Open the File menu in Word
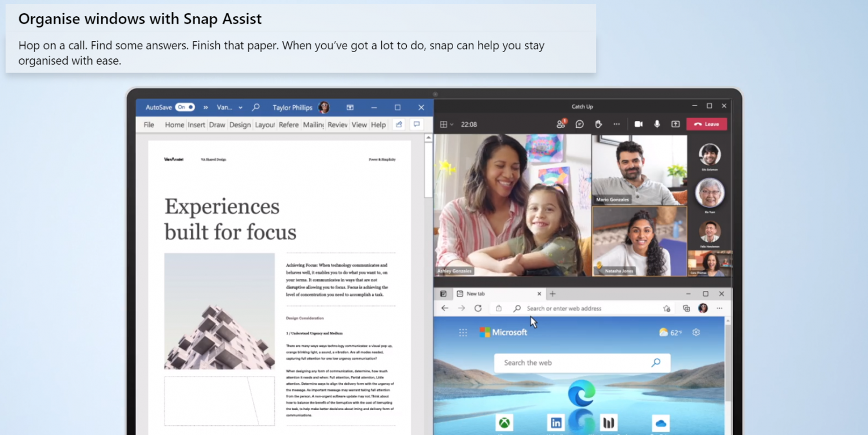This screenshot has height=435, width=868. [x=149, y=124]
